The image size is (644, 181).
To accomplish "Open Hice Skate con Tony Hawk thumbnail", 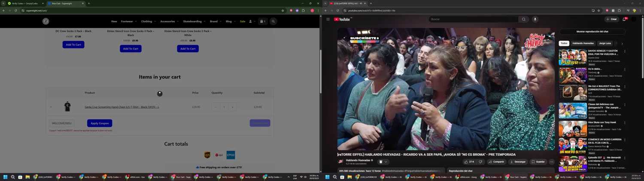I will [573, 129].
